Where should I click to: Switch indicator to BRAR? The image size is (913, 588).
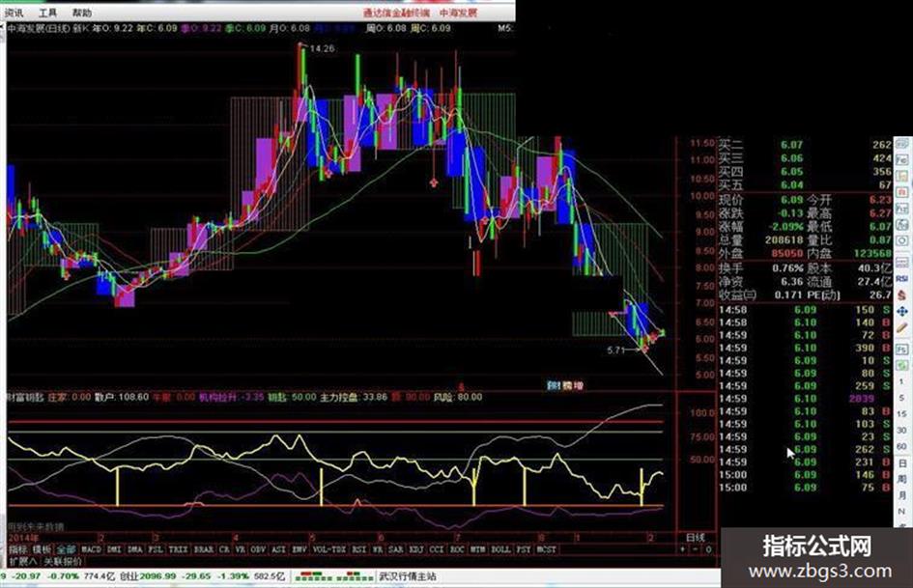point(203,549)
